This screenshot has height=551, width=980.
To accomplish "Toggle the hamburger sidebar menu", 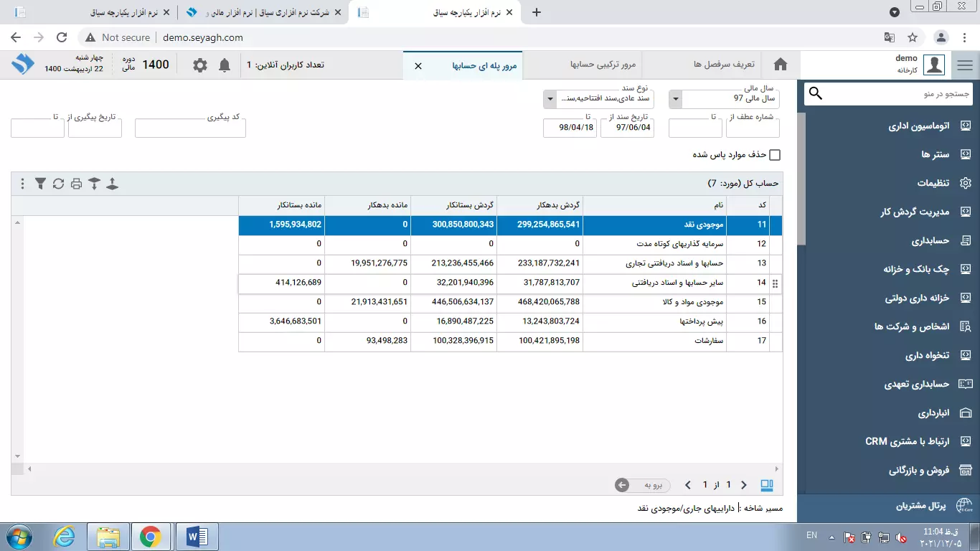I will coord(965,65).
